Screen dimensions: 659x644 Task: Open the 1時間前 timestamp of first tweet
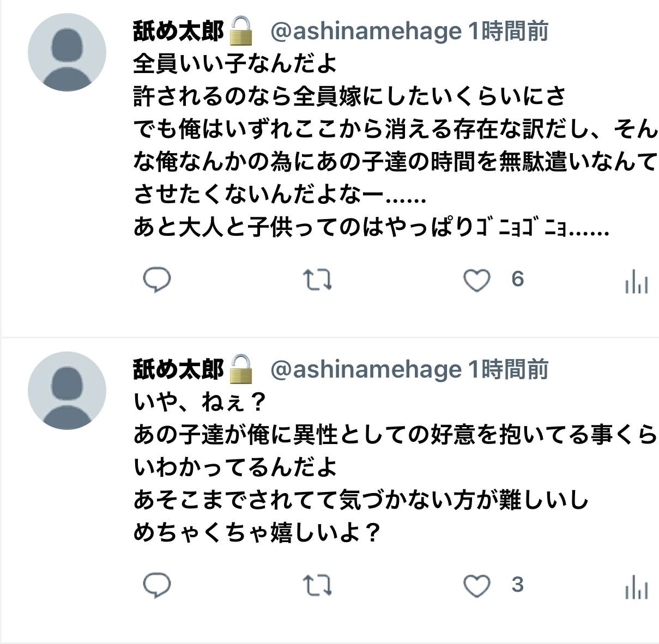(509, 32)
